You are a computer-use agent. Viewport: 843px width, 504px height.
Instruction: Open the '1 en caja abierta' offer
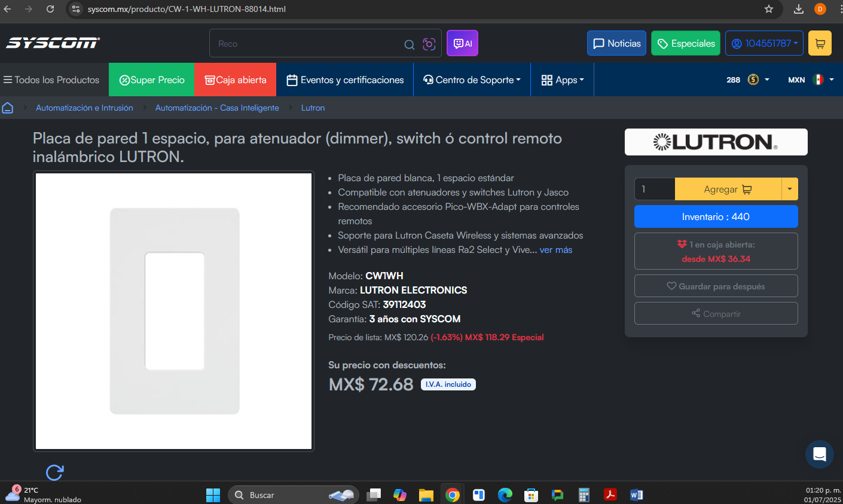[x=716, y=251]
